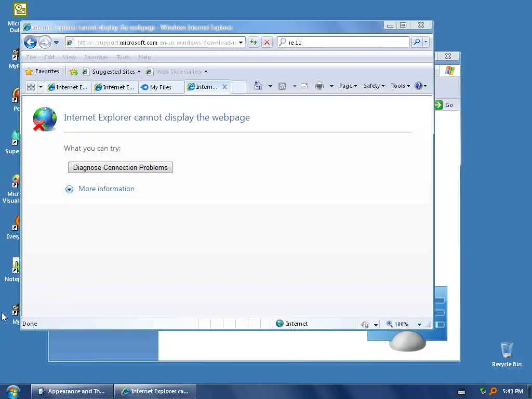Open the recent pages dropdown arrow
This screenshot has height=399, width=532.
[56, 43]
